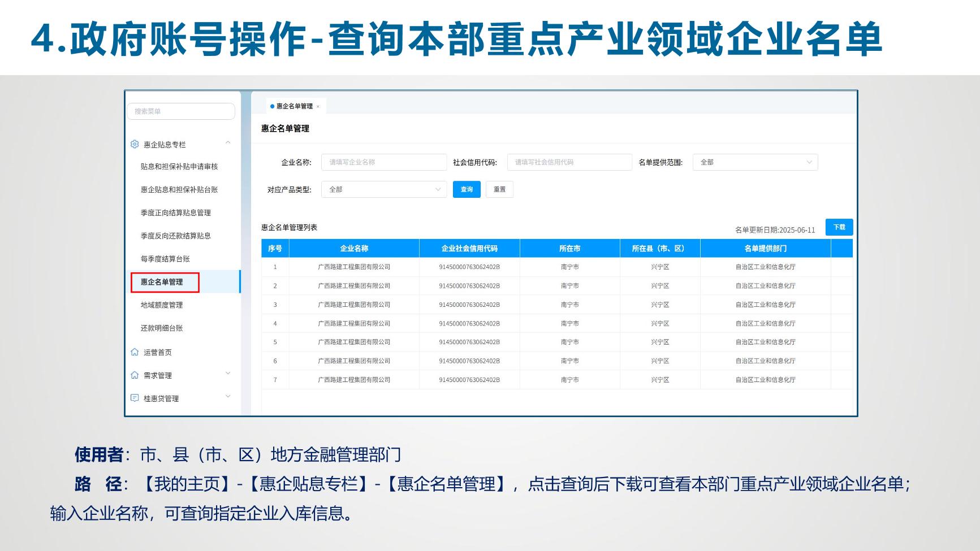The height and width of the screenshot is (551, 980).
Task: Click the 搜索菜单 search box
Action: pyautogui.click(x=181, y=111)
